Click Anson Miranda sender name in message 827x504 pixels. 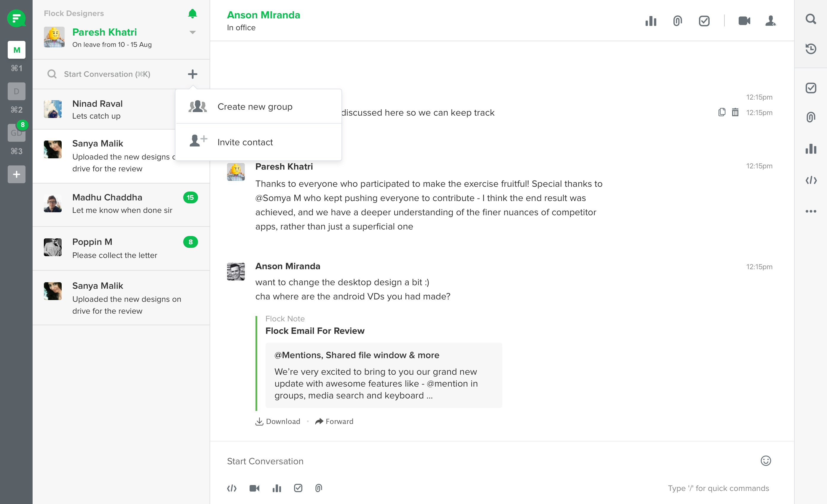tap(288, 266)
